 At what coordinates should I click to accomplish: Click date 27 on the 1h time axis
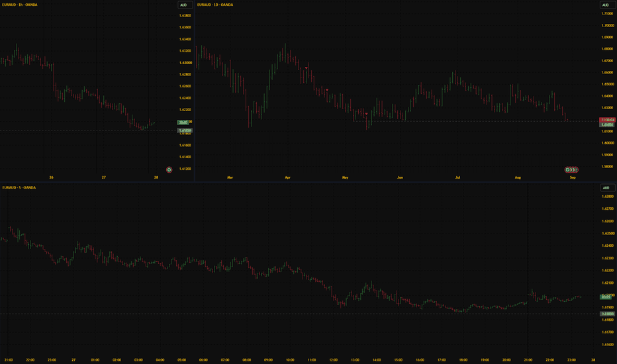104,177
